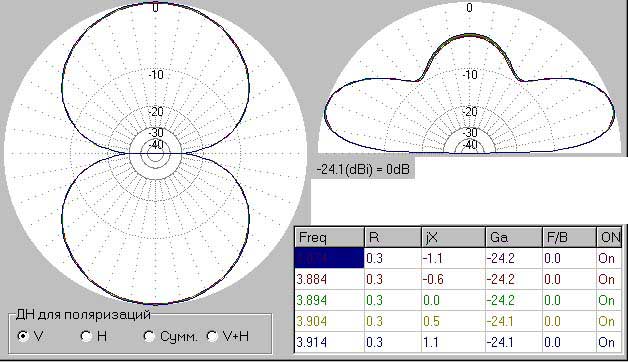
Task: Click the jX value 0.0 cell
Action: (453, 300)
